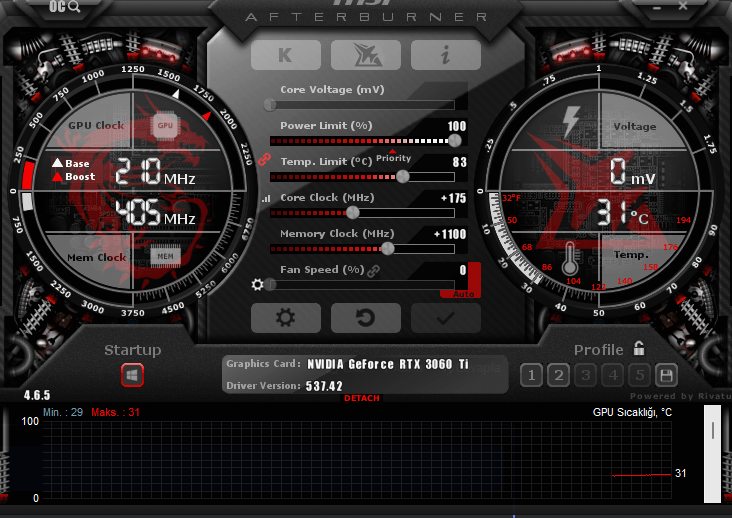The image size is (732, 518).
Task: Click the driver version 537.42 text
Action: [324, 386]
